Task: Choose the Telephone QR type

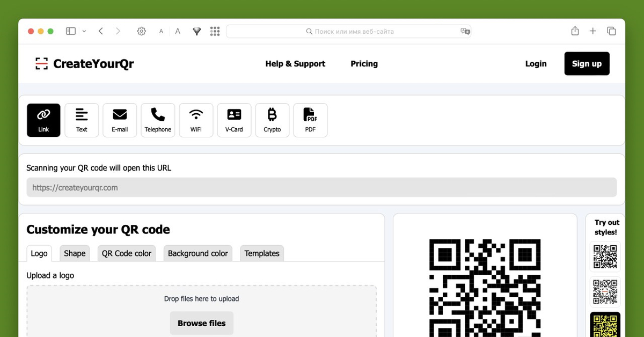Action: (x=158, y=120)
